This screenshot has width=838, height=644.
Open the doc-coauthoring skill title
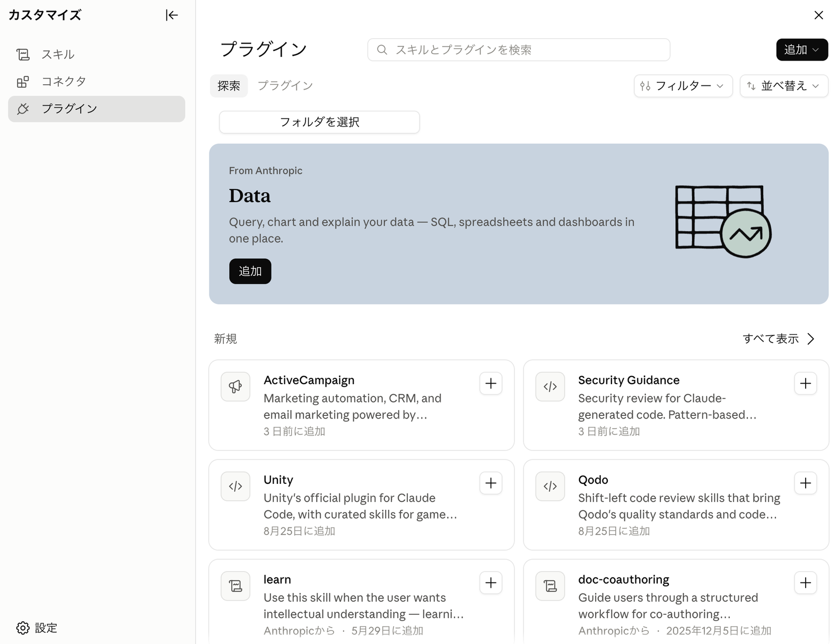pyautogui.click(x=624, y=580)
